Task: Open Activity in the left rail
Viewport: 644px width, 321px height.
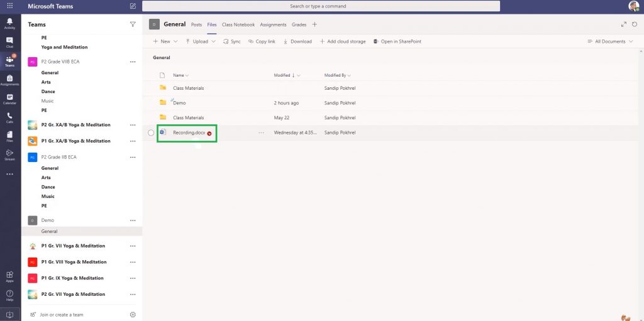Action: pyautogui.click(x=10, y=23)
